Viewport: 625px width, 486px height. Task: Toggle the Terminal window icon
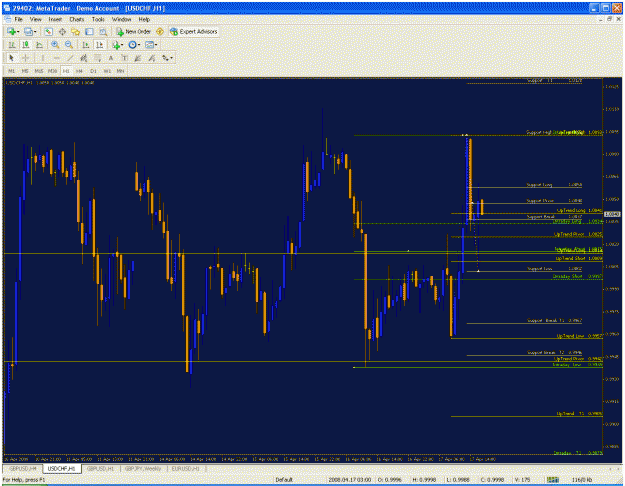[89, 31]
